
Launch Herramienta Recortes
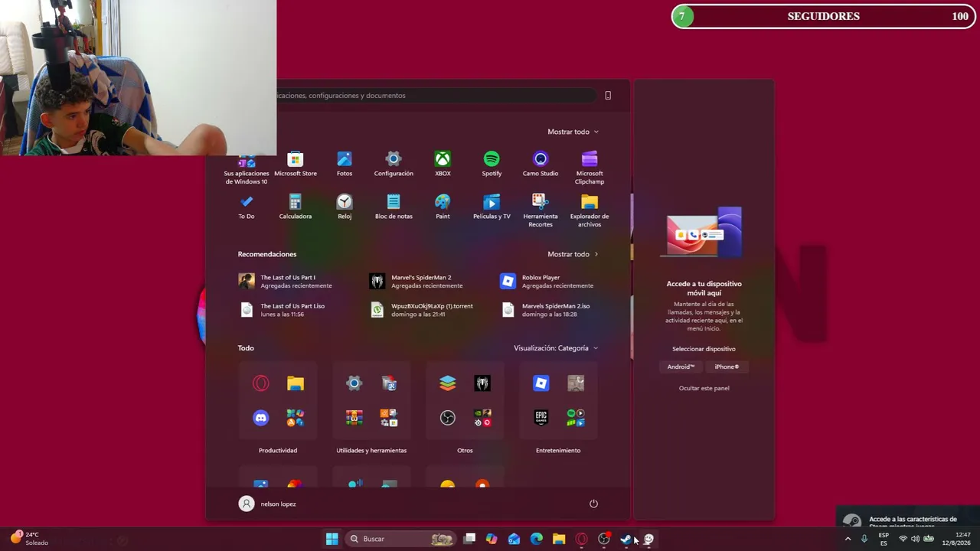[541, 211]
